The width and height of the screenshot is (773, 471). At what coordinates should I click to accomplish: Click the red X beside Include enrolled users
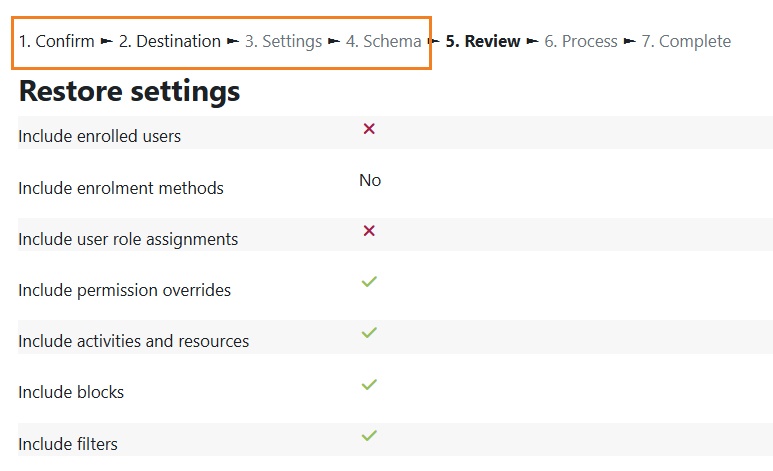369,129
